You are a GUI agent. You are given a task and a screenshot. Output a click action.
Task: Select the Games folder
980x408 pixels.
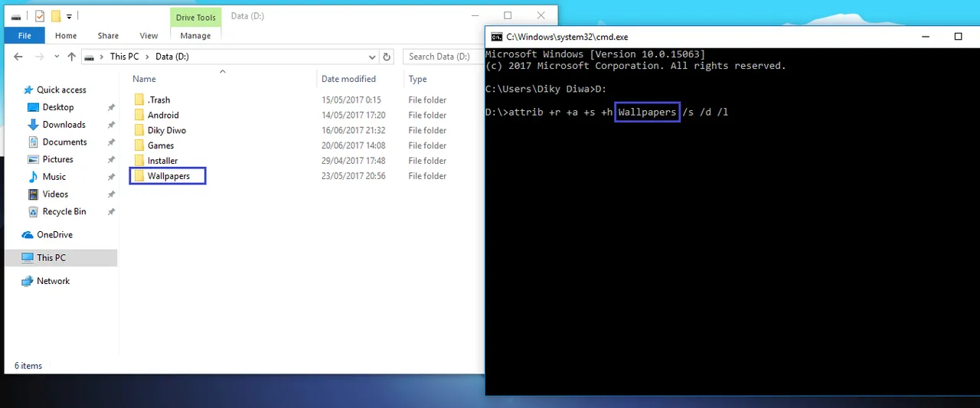[x=161, y=145]
